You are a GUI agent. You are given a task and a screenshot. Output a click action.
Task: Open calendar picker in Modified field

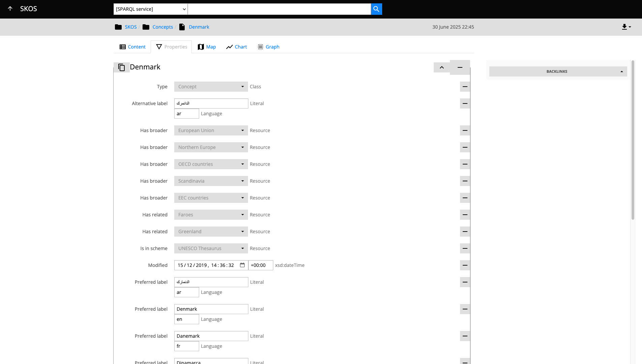(242, 265)
